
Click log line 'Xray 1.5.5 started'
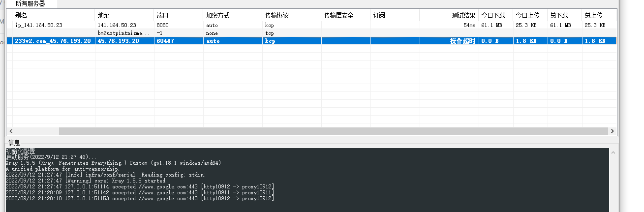pyautogui.click(x=85, y=181)
